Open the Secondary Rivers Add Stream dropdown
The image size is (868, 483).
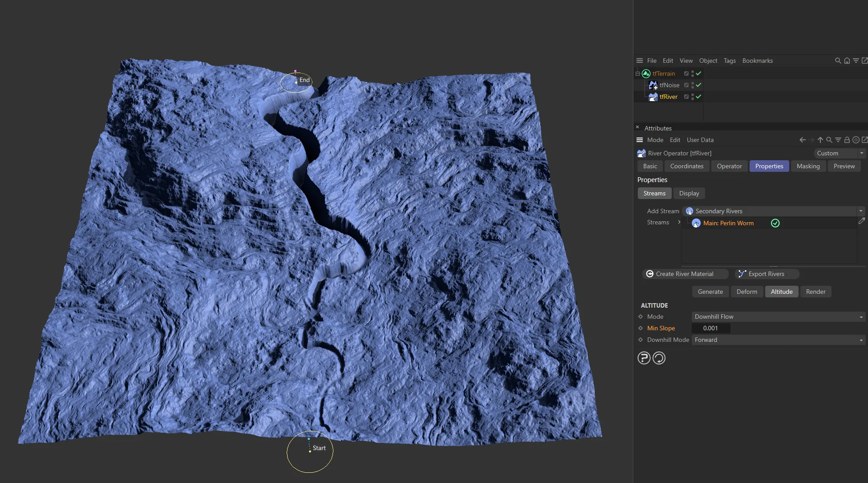[860, 211]
